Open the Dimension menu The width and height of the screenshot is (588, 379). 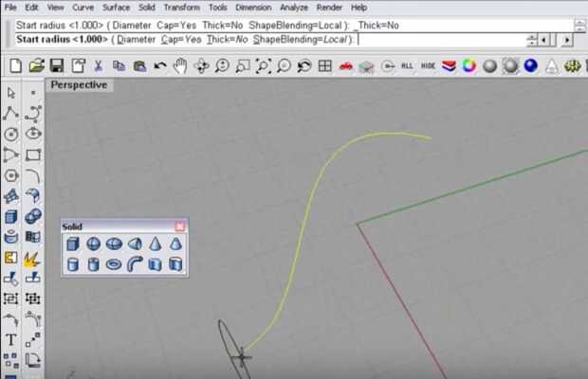coord(253,8)
